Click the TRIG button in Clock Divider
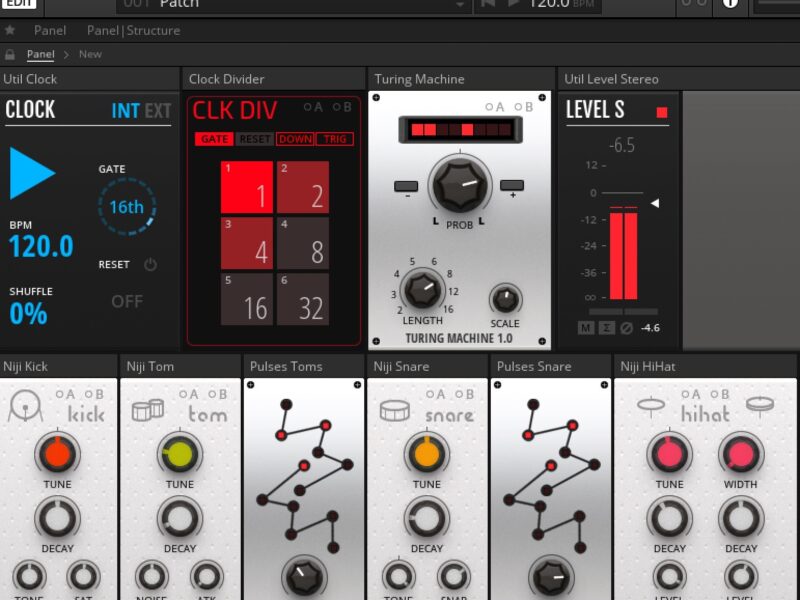The image size is (800, 600). point(335,139)
